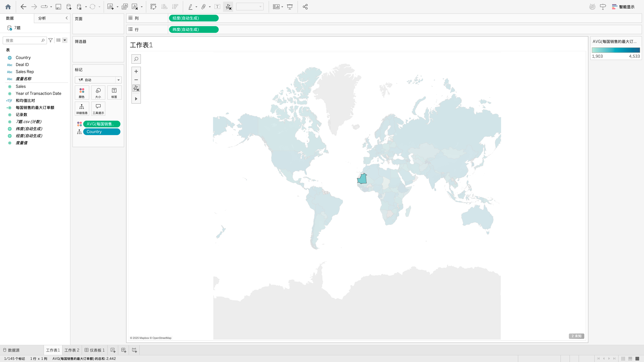Open data pane view options dropdown arrow
This screenshot has width=644, height=362.
click(65, 40)
